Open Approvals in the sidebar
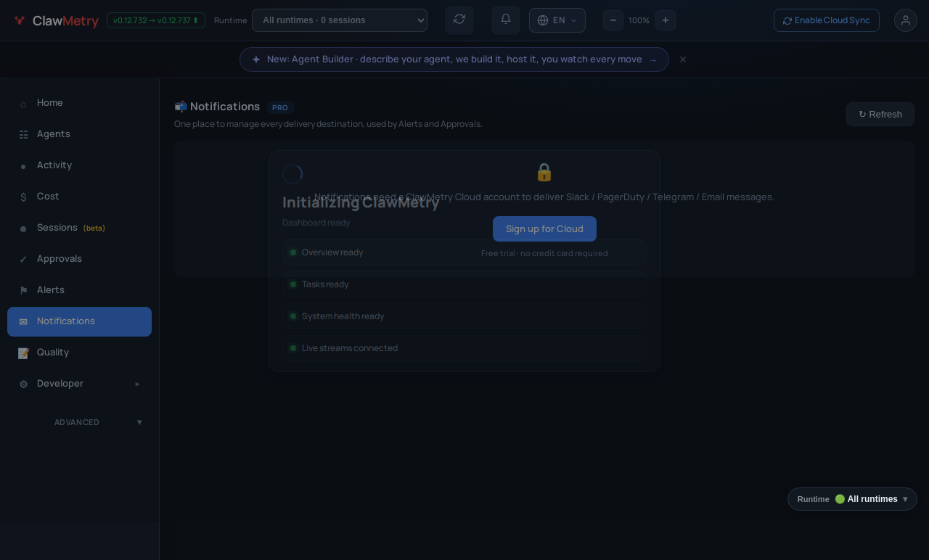This screenshot has width=929, height=560. 79,259
